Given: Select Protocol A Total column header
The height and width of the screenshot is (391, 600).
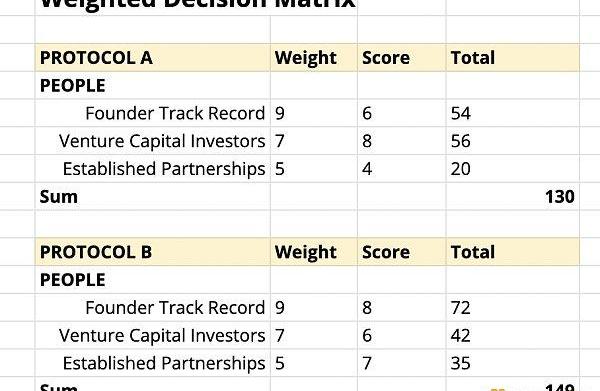Looking at the screenshot, I should pos(513,57).
